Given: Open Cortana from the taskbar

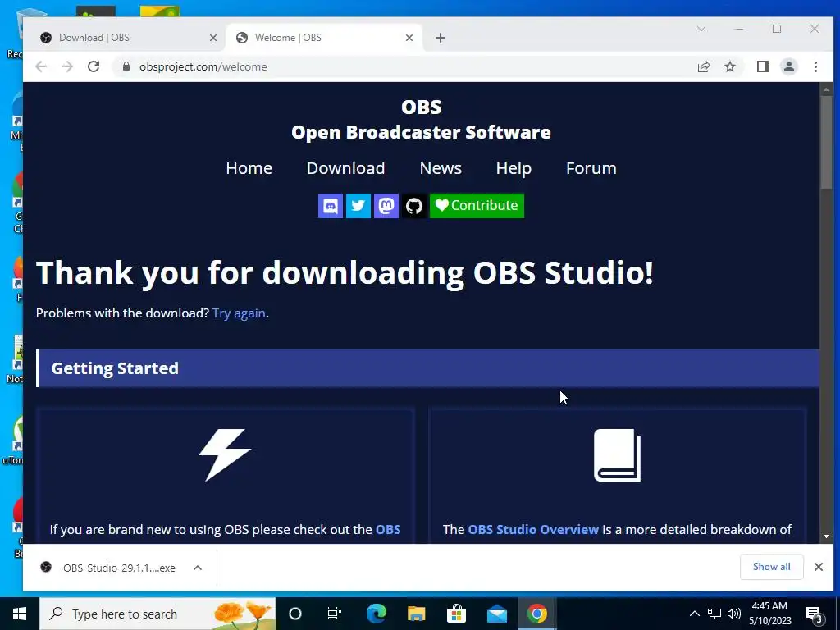Looking at the screenshot, I should coord(295,614).
